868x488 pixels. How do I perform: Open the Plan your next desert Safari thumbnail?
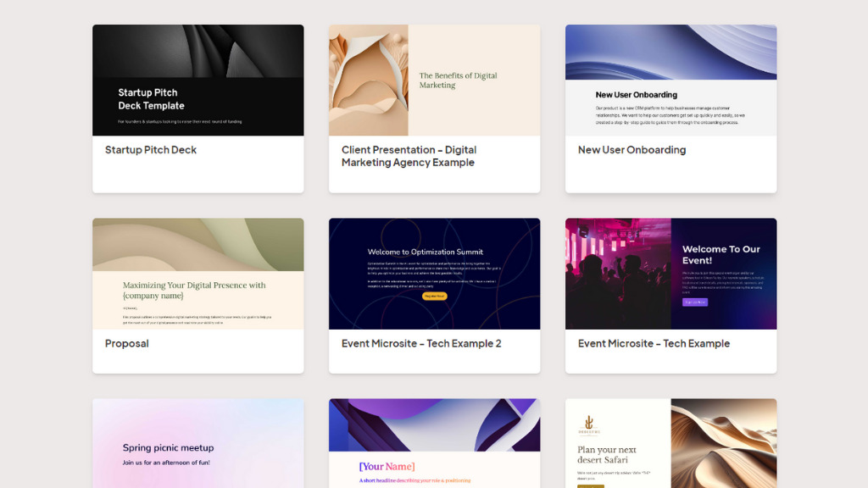coord(671,443)
